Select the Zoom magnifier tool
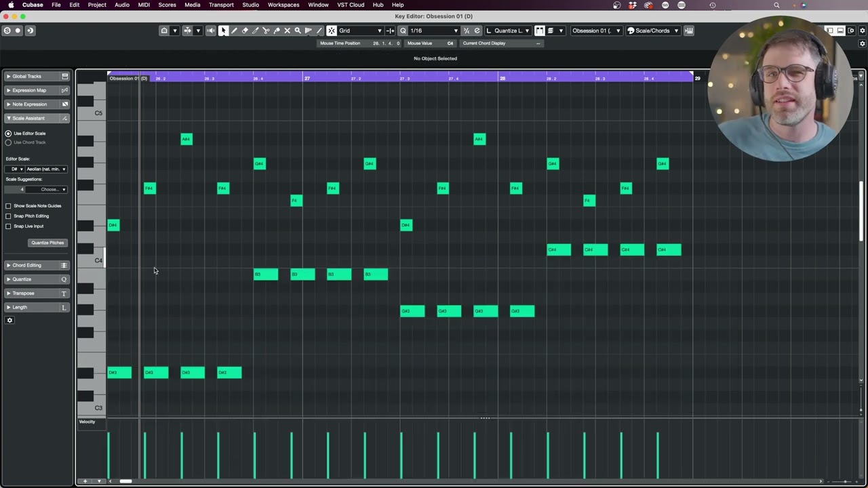 point(297,30)
